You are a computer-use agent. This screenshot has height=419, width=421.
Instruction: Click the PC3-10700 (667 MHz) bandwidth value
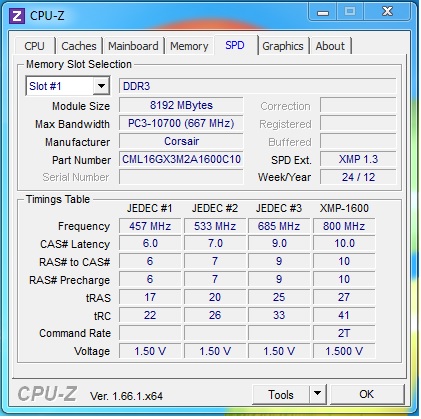click(x=181, y=123)
